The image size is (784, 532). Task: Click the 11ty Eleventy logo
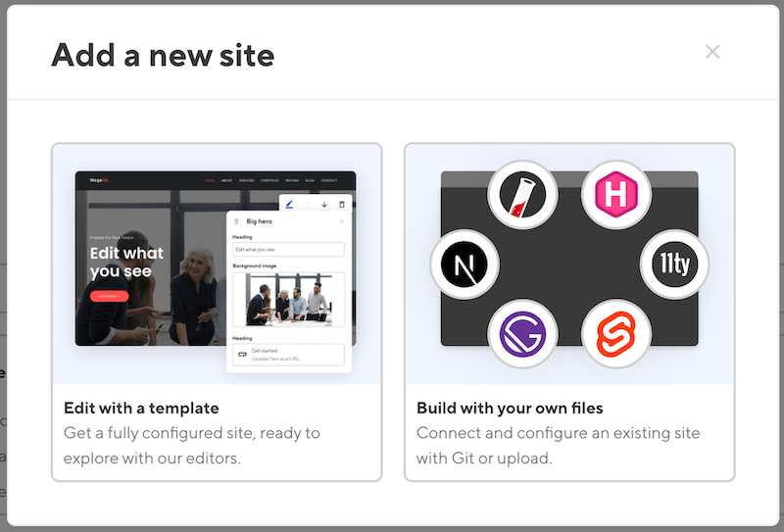pos(673,266)
